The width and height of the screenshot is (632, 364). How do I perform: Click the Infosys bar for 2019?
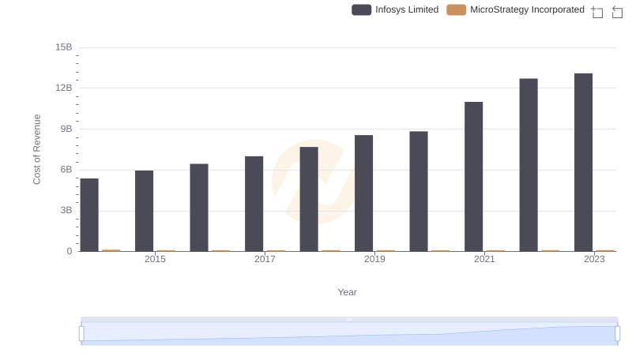pyautogui.click(x=363, y=193)
